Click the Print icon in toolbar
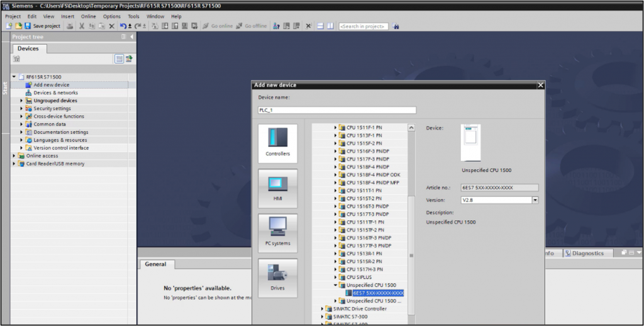This screenshot has width=644, height=326. click(x=69, y=26)
